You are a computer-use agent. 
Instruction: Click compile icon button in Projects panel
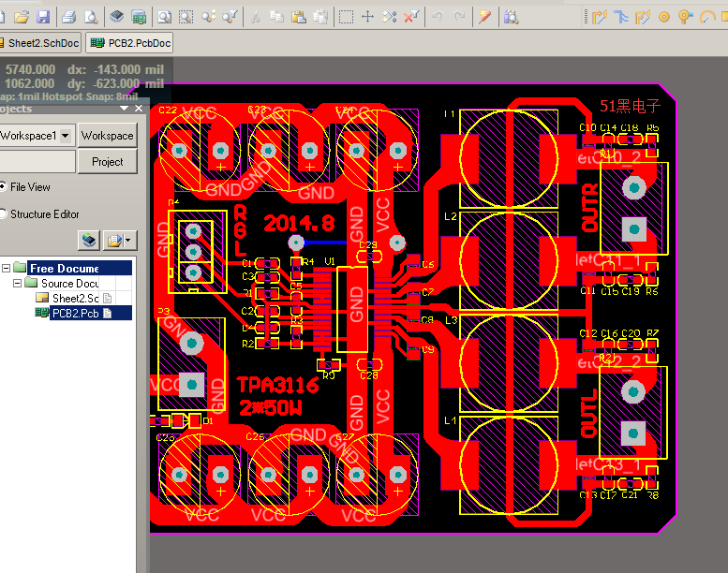pos(89,240)
